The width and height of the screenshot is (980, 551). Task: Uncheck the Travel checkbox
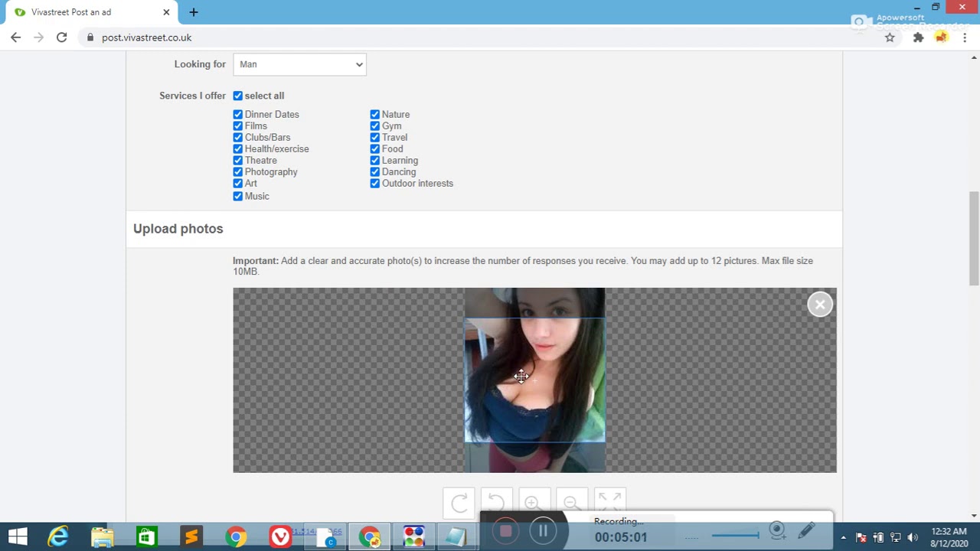(374, 138)
